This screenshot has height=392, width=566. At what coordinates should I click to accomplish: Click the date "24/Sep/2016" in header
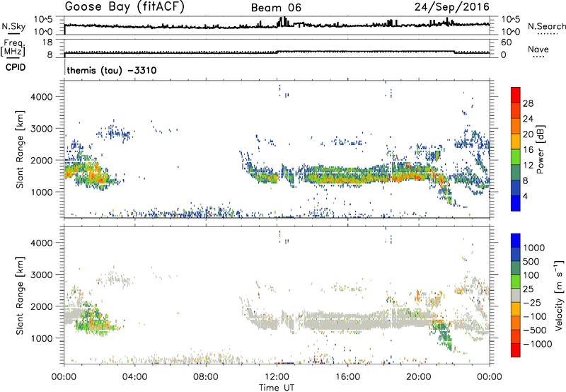[x=452, y=7]
